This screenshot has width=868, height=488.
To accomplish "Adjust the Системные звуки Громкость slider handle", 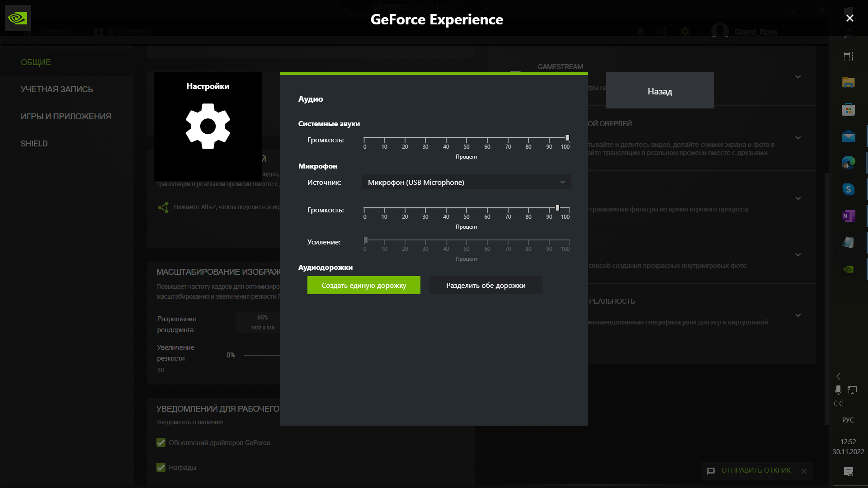I will pos(567,138).
